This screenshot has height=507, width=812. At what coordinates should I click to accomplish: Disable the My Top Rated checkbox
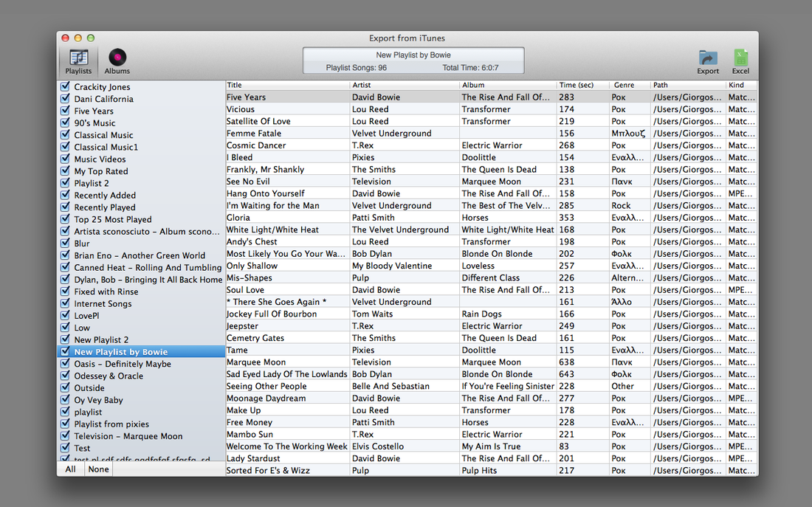pos(65,171)
